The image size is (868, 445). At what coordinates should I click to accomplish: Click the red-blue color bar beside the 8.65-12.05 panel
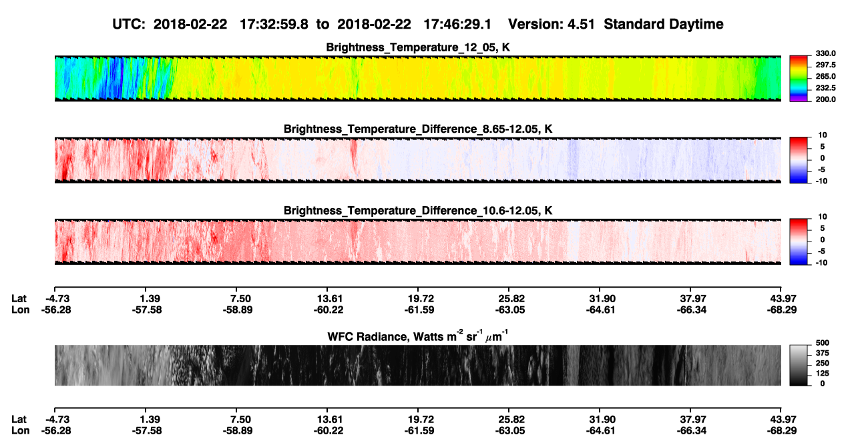pos(799,160)
